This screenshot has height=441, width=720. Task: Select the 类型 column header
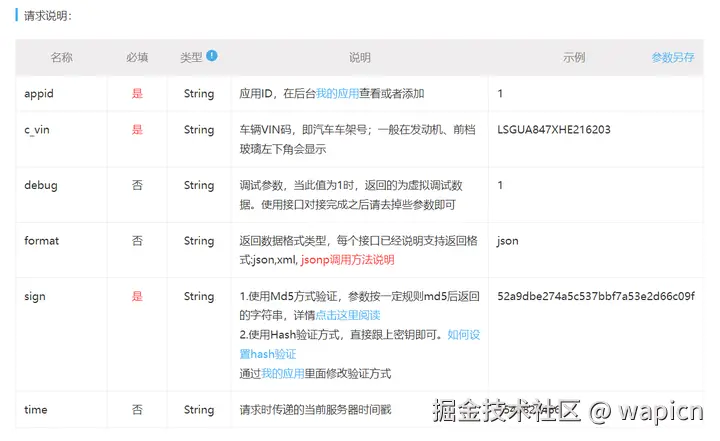[x=191, y=57]
